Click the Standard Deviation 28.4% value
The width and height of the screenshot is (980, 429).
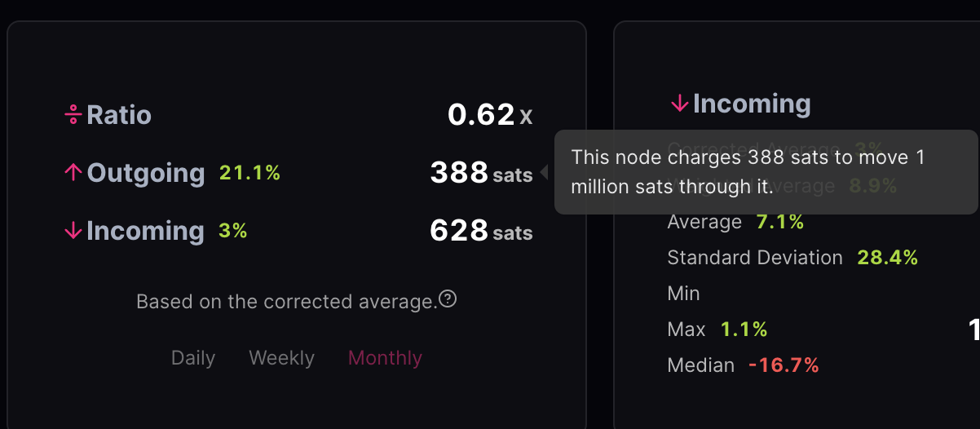[887, 258]
